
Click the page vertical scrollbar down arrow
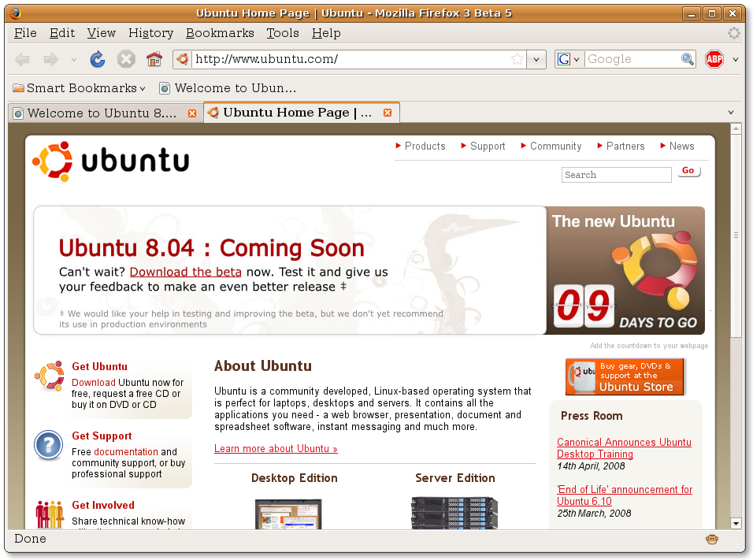tap(736, 523)
